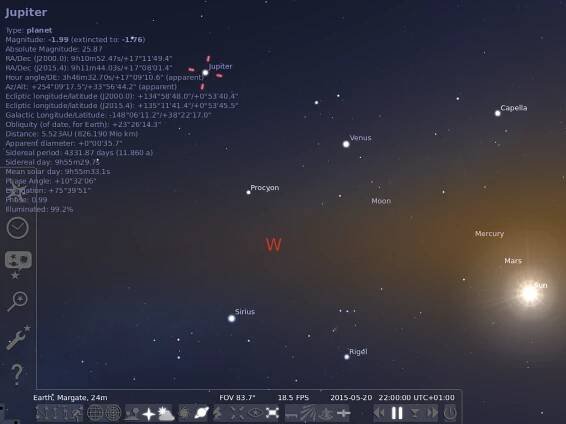
Task: Toggle the ground landscape
Action: click(x=132, y=413)
